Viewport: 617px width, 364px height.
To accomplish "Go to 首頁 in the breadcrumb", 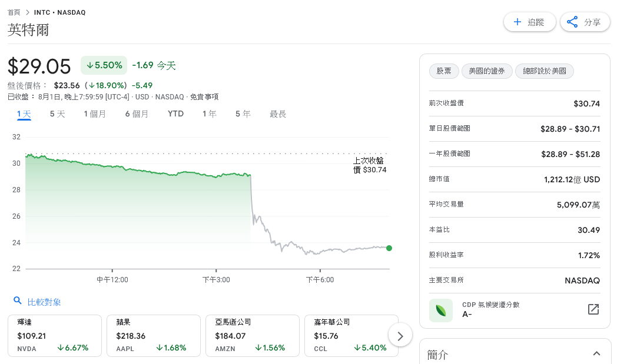I will click(x=14, y=12).
